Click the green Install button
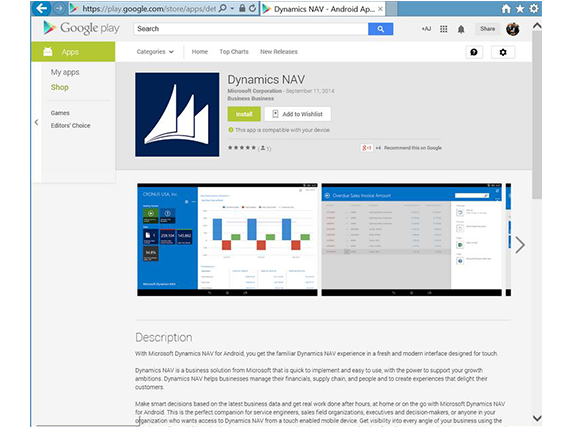 (x=244, y=114)
